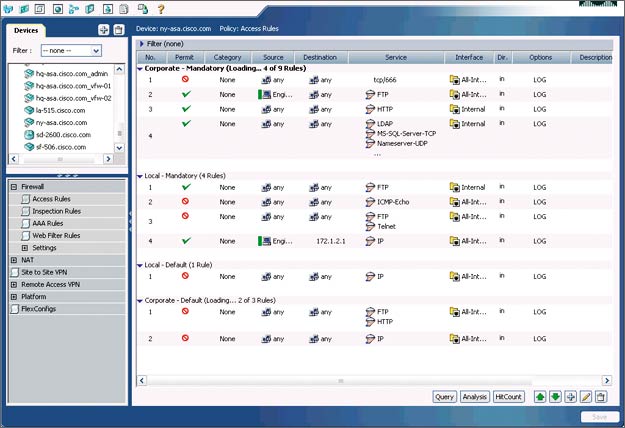
Task: Open AAA Rules policy
Action: pos(48,224)
